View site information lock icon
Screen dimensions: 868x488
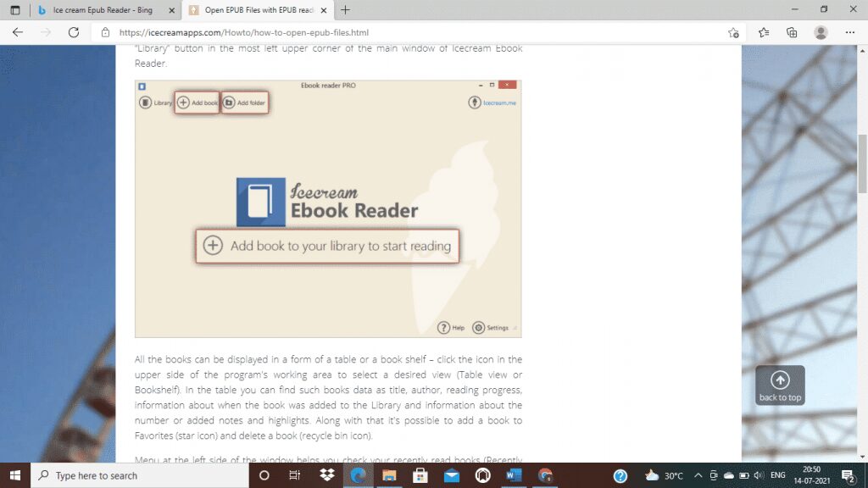105,33
